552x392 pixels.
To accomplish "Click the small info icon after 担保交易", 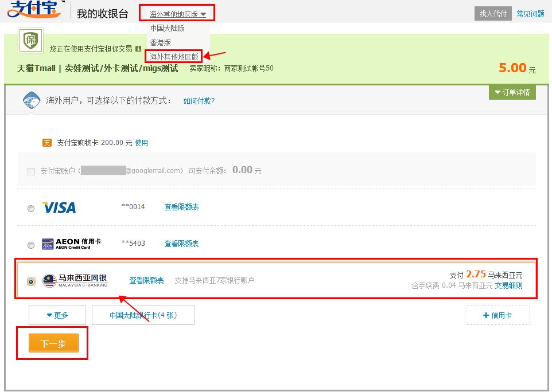I will point(138,49).
